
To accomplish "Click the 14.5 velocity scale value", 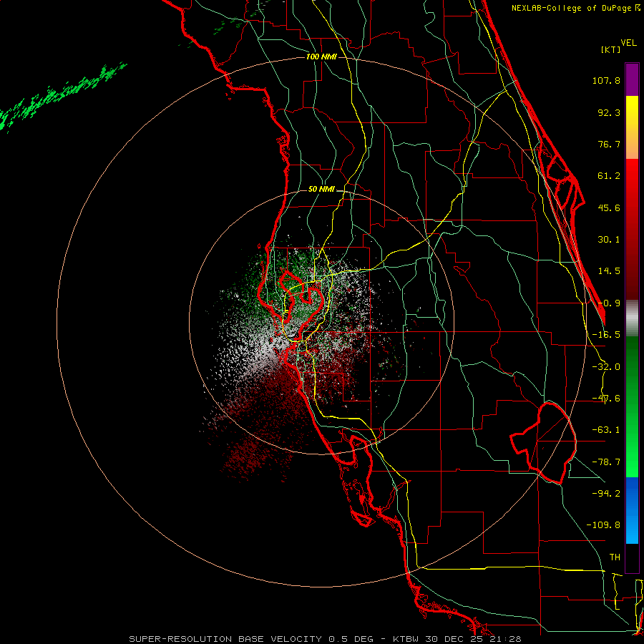I will (x=609, y=271).
